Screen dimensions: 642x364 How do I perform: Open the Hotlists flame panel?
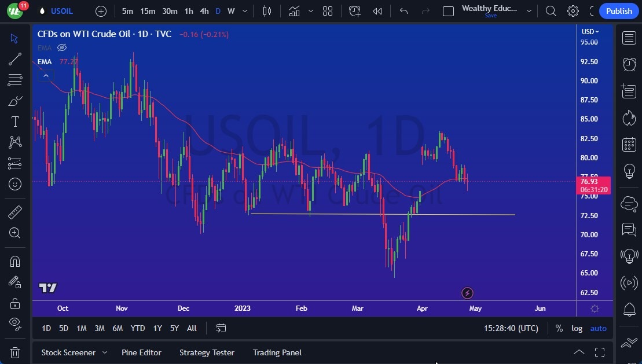629,117
